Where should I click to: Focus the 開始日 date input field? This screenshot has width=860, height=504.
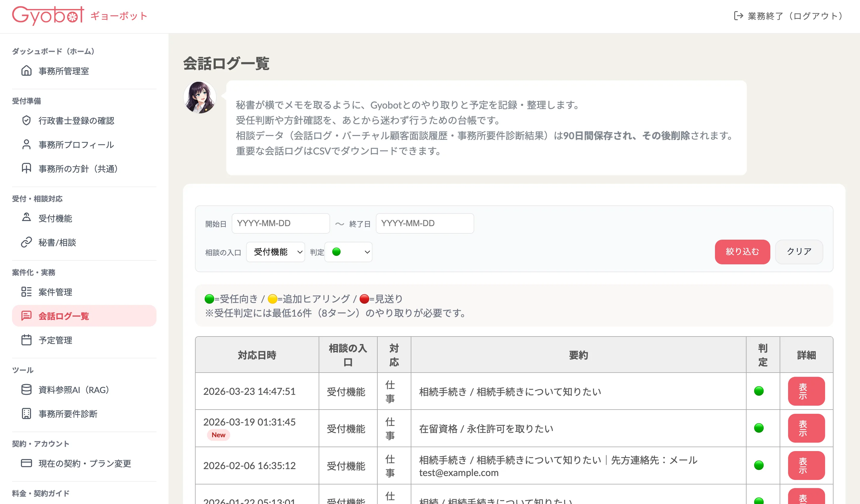point(280,223)
